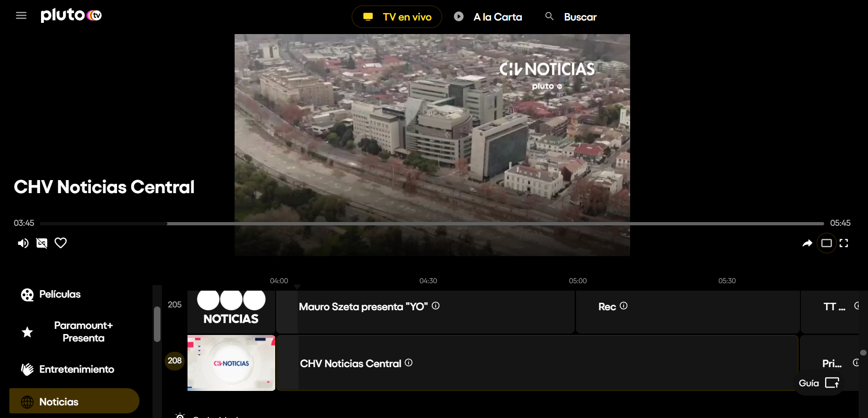Click the category sidebar scrollbar
The width and height of the screenshot is (868, 418).
(157, 325)
